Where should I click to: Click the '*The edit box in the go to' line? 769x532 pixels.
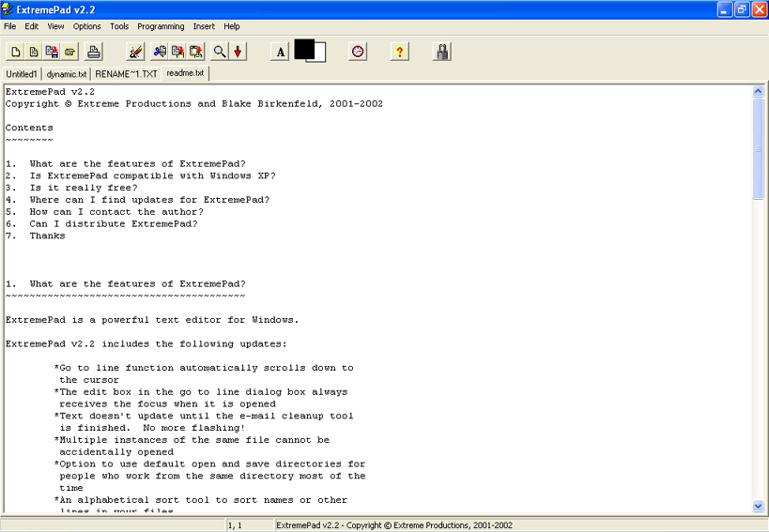point(201,392)
